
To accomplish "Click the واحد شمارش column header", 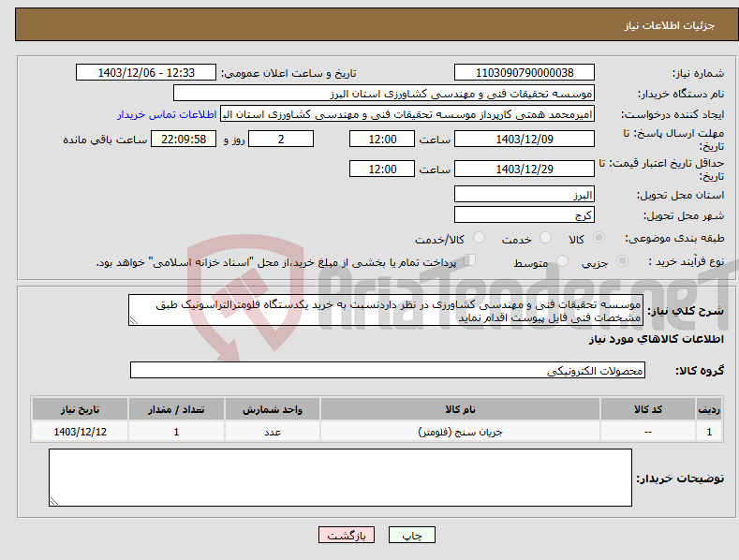I will click(273, 409).
